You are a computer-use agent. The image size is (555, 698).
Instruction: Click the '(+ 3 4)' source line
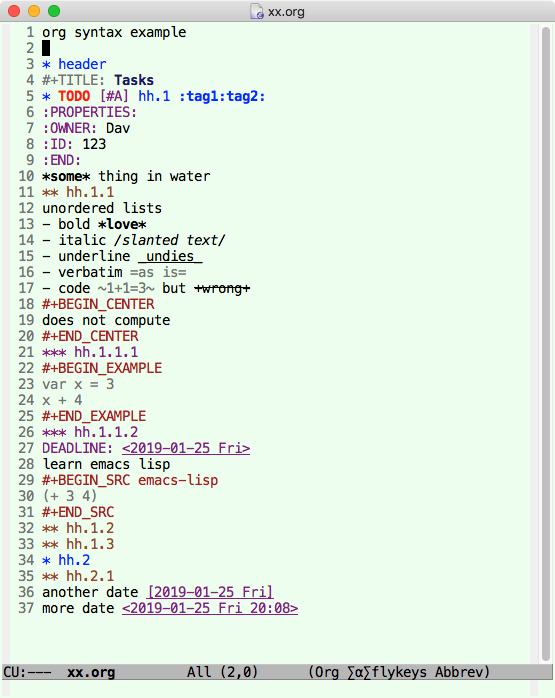click(x=69, y=497)
